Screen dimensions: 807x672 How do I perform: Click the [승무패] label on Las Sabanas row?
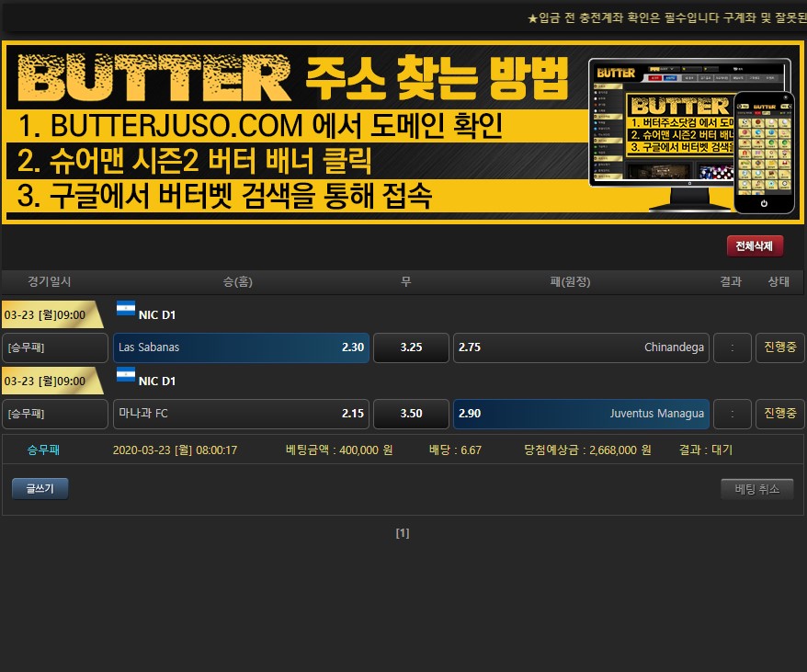click(55, 347)
